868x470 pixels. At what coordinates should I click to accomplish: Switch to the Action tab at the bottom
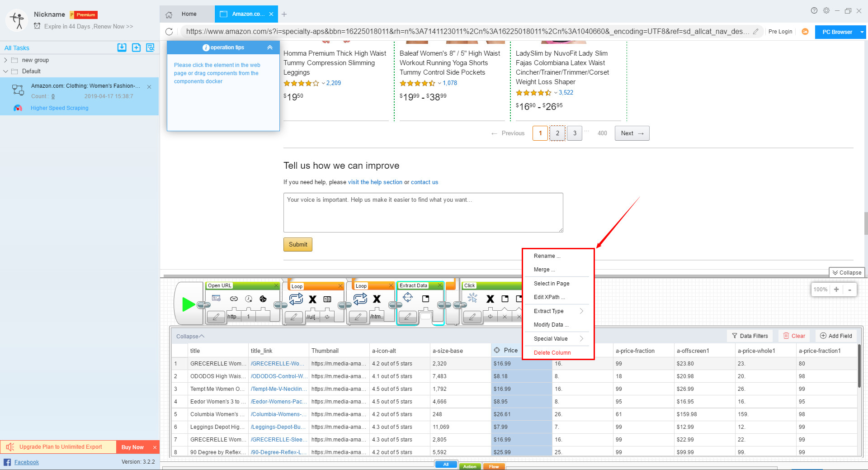pos(470,466)
